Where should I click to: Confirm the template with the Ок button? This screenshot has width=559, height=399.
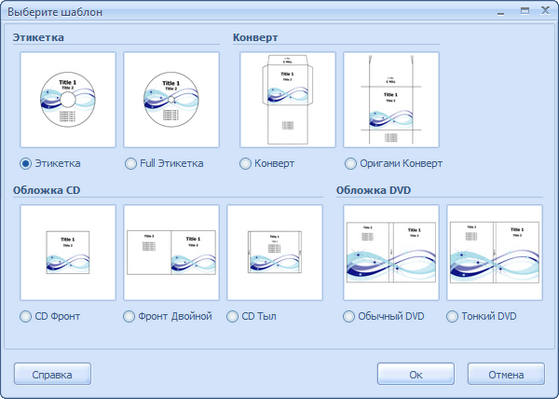[416, 374]
